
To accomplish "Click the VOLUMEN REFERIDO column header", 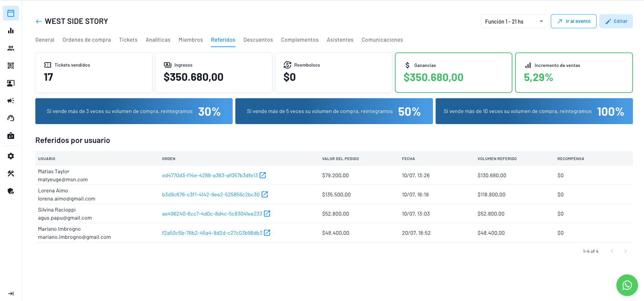I will pos(497,159).
